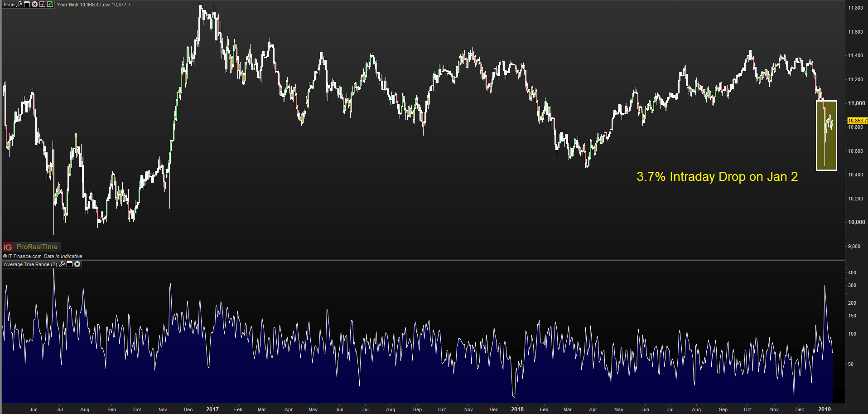The height and width of the screenshot is (414, 868).
Task: Click the 11,800 price axis label
Action: (x=855, y=8)
